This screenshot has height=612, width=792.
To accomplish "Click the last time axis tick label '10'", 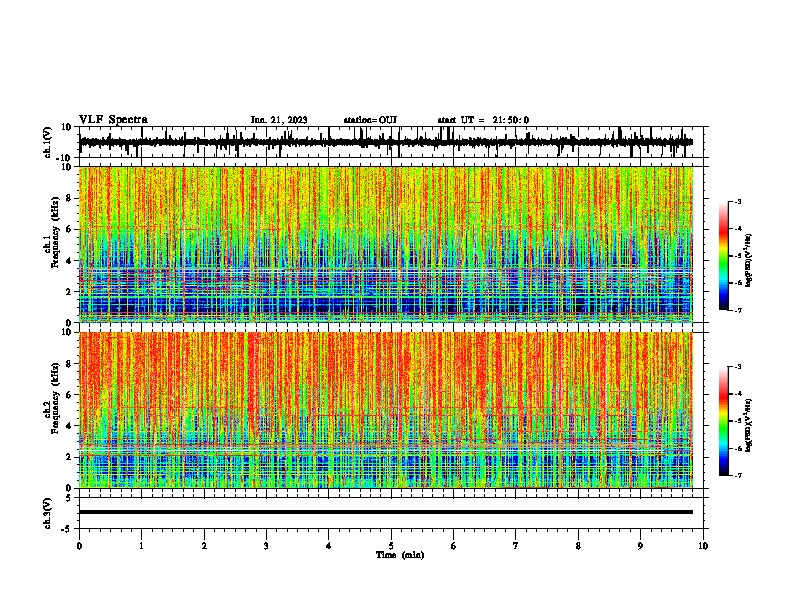I will [703, 546].
